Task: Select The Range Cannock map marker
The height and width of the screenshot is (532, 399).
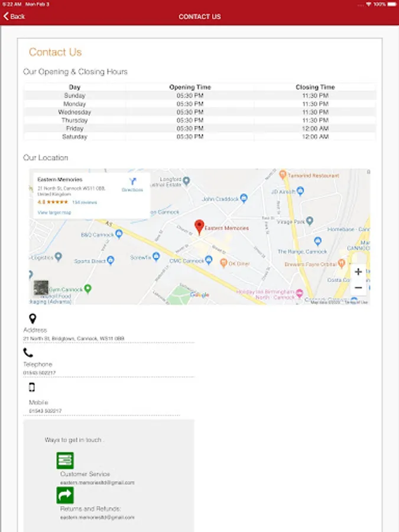Action: (317, 242)
